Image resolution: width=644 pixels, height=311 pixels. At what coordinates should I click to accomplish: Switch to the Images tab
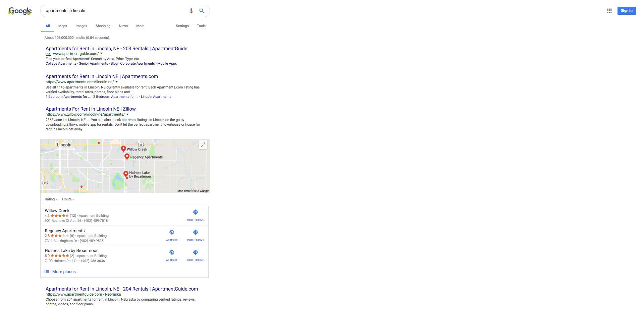pyautogui.click(x=81, y=26)
